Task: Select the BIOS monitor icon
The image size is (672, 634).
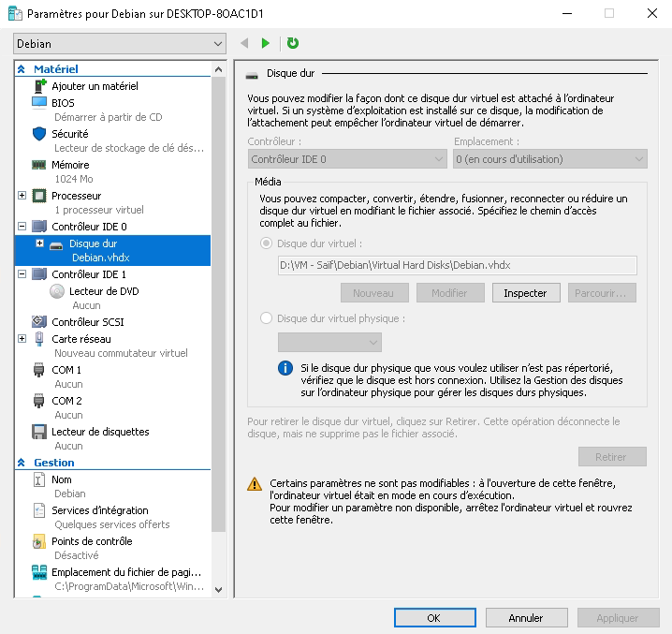Action: click(x=39, y=102)
